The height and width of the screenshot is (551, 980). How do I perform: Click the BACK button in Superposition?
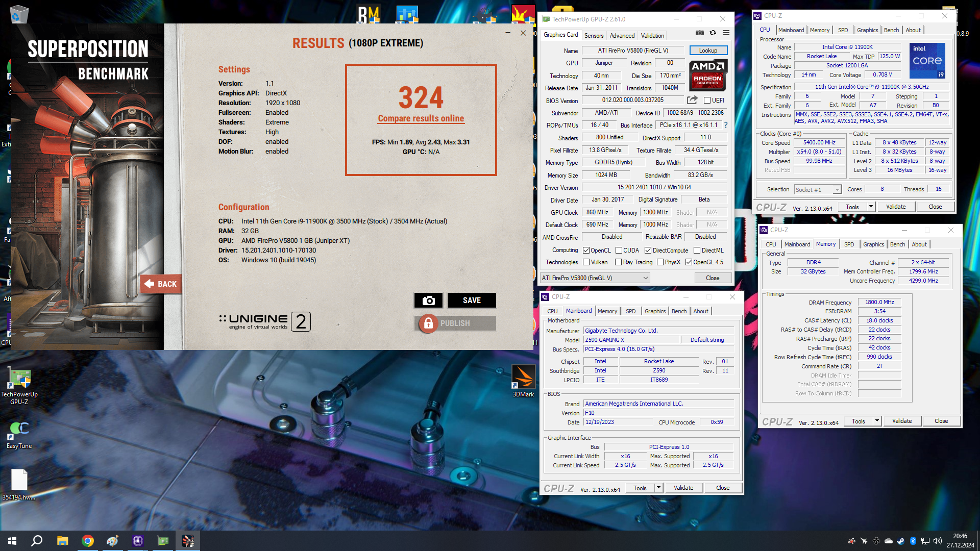[x=161, y=284]
